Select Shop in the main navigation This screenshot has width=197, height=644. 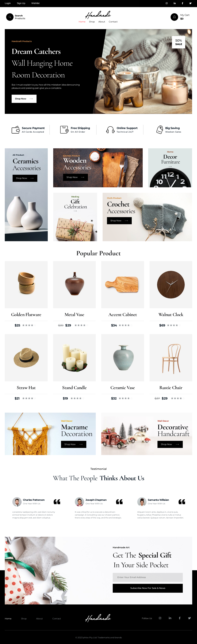coord(92,22)
